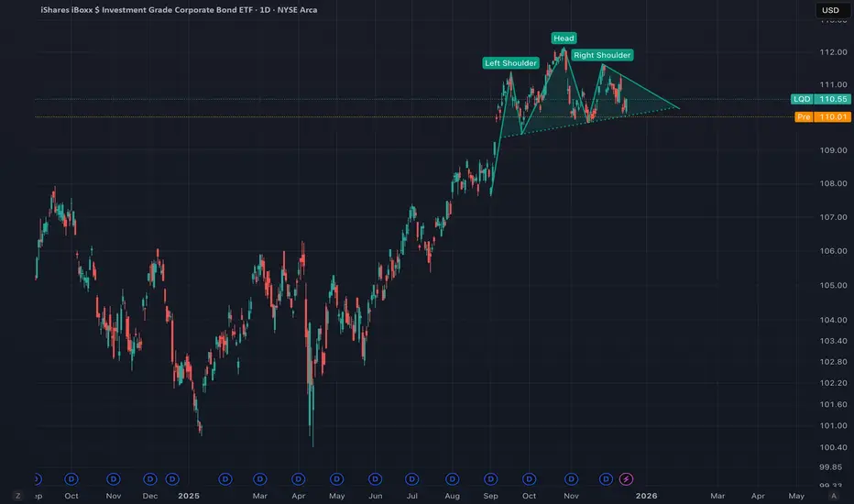Click the Sep label below its dividend marker
The image size is (854, 504).
pos(491,496)
